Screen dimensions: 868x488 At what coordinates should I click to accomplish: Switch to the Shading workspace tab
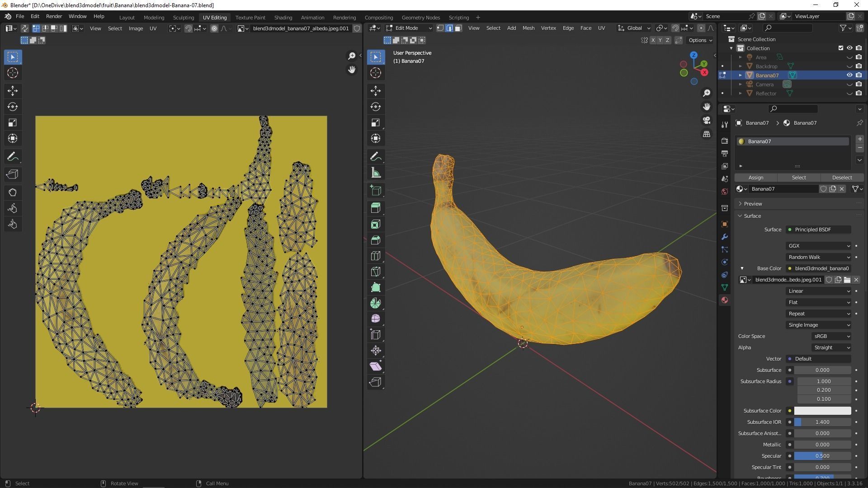(283, 18)
